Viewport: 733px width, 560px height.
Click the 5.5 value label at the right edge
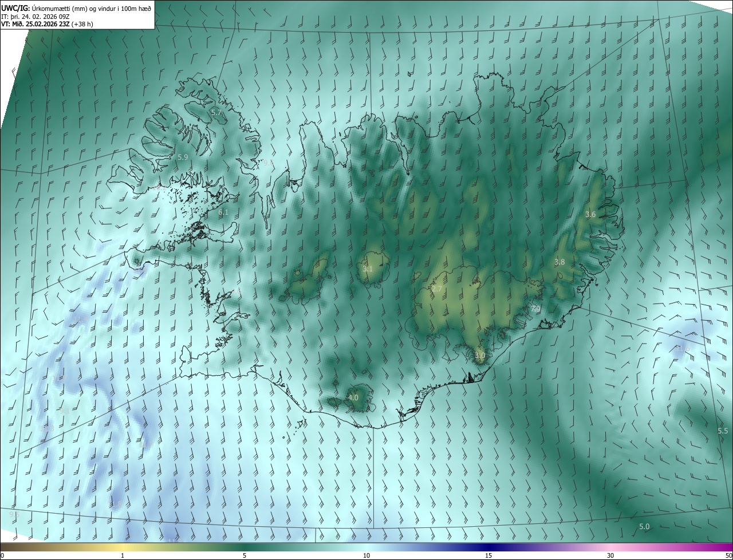pyautogui.click(x=723, y=431)
